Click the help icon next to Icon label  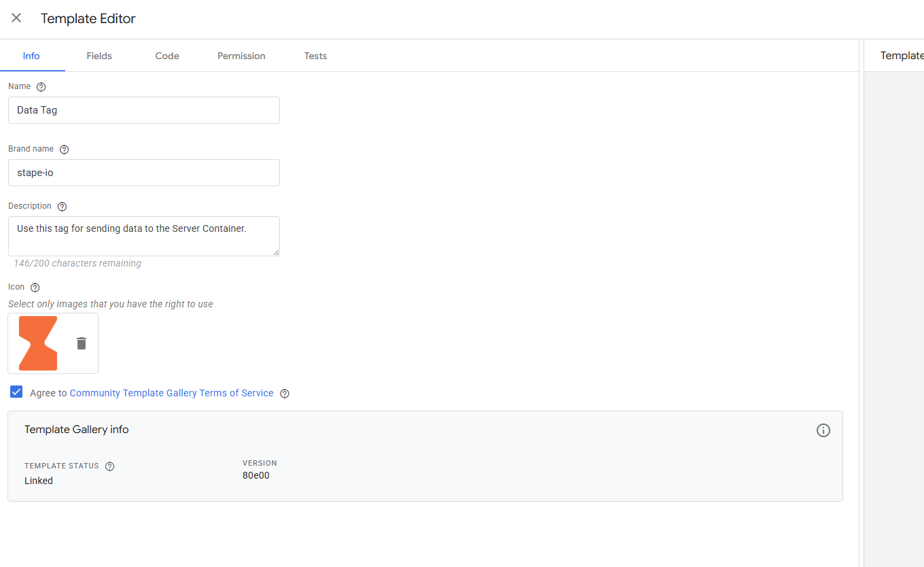pos(35,288)
